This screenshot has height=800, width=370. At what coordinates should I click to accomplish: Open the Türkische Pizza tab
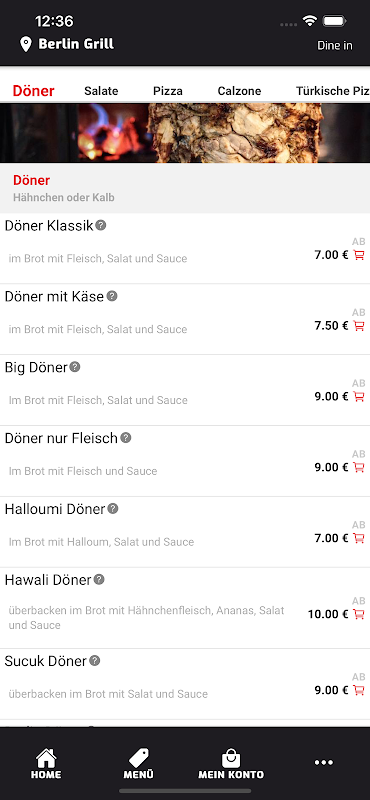[x=333, y=91]
